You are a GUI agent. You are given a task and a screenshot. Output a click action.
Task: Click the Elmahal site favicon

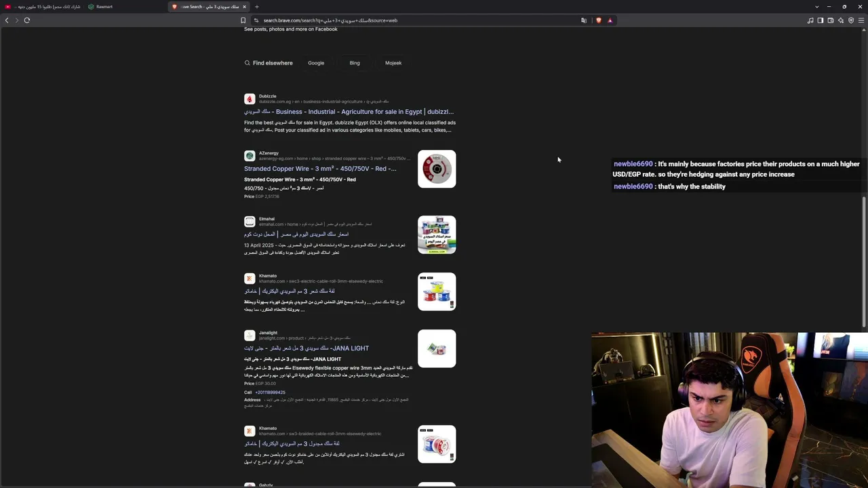click(250, 222)
